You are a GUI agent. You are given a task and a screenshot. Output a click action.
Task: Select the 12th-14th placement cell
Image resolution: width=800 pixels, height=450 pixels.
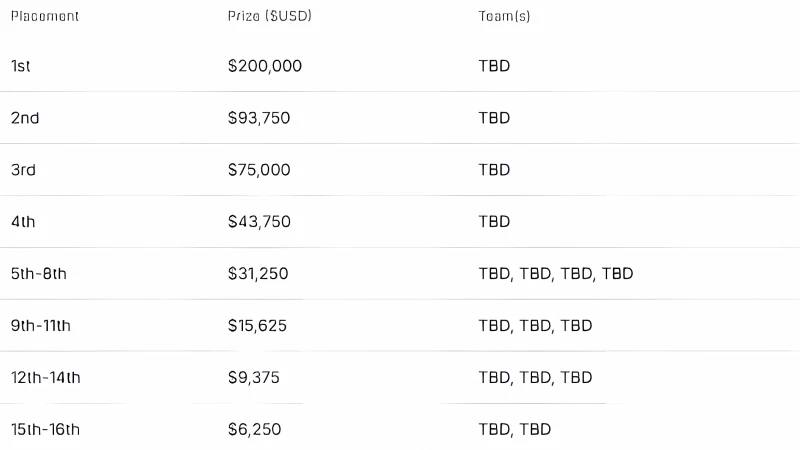tap(45, 378)
